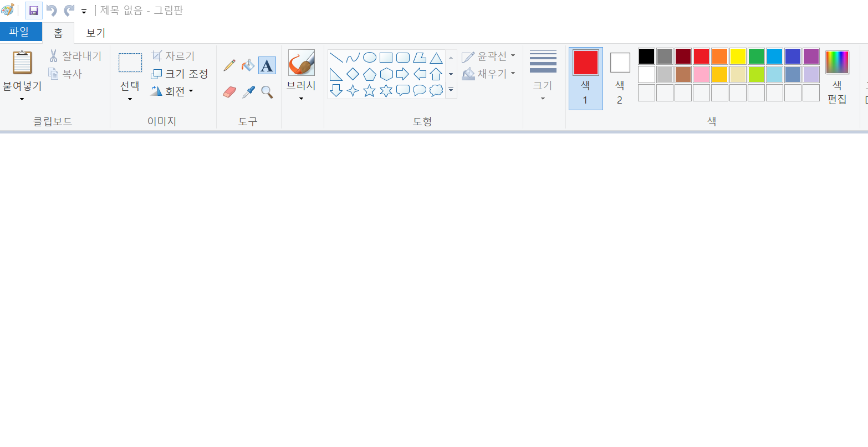Expand the shapes gallery more arrow

[x=451, y=90]
